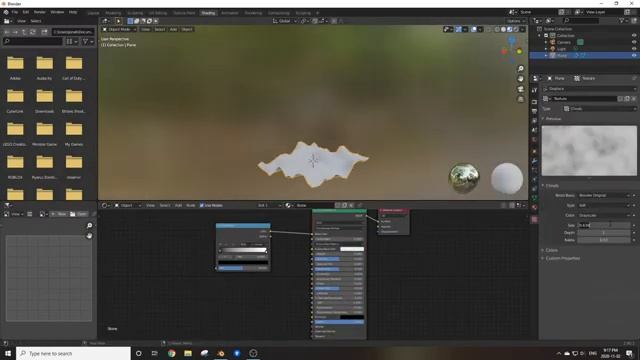The width and height of the screenshot is (640, 360).
Task: Collapse the Preview panel
Action: tap(552, 119)
